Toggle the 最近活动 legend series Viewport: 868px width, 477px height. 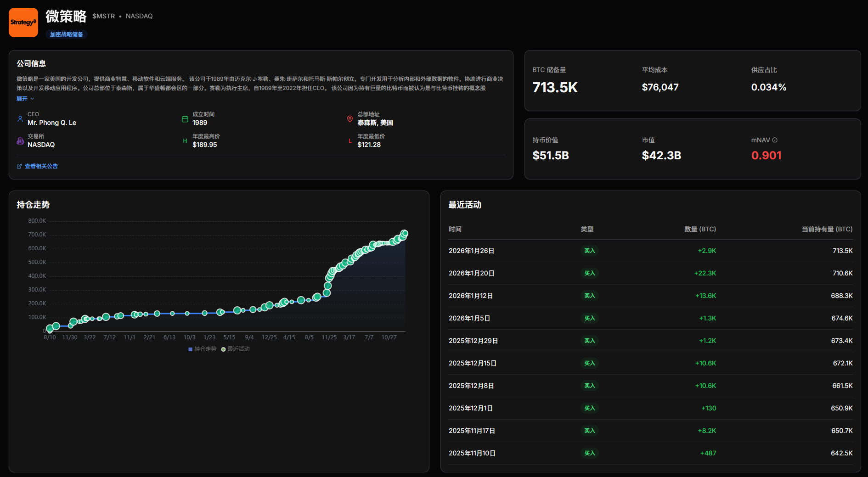tap(236, 349)
